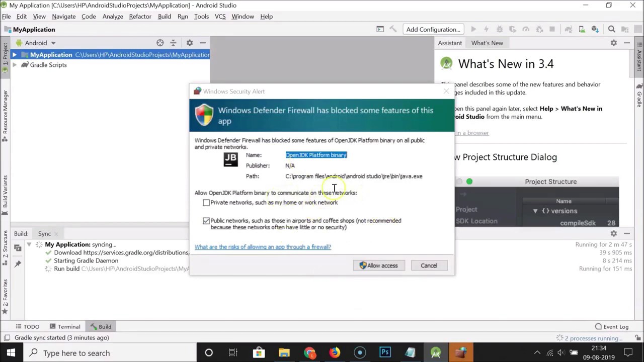Click the Search Everywhere magnifier icon
Image resolution: width=644 pixels, height=362 pixels.
612,29
